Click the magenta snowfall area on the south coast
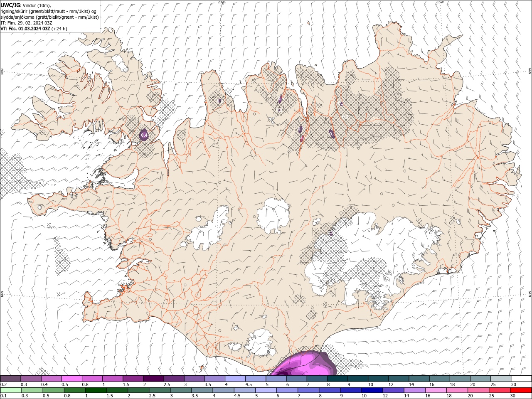Image resolution: width=532 pixels, height=399 pixels. (x=303, y=364)
